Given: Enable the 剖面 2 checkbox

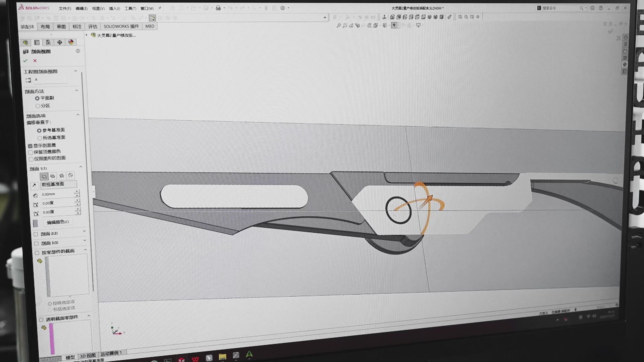Looking at the screenshot, I should (x=36, y=234).
